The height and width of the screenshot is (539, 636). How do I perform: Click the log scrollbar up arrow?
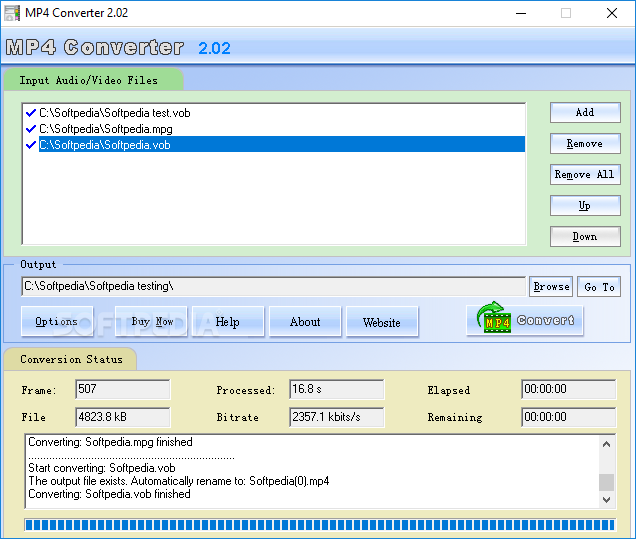[x=606, y=444]
